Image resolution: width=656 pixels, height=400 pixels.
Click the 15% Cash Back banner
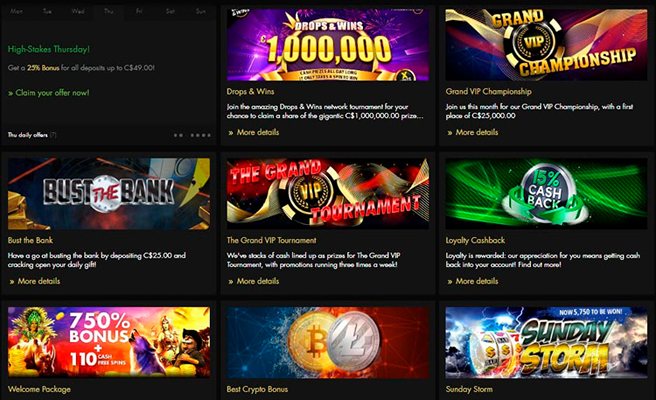click(x=546, y=194)
